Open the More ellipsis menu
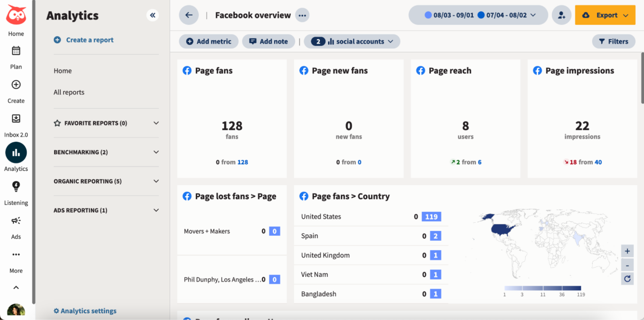 click(16, 254)
